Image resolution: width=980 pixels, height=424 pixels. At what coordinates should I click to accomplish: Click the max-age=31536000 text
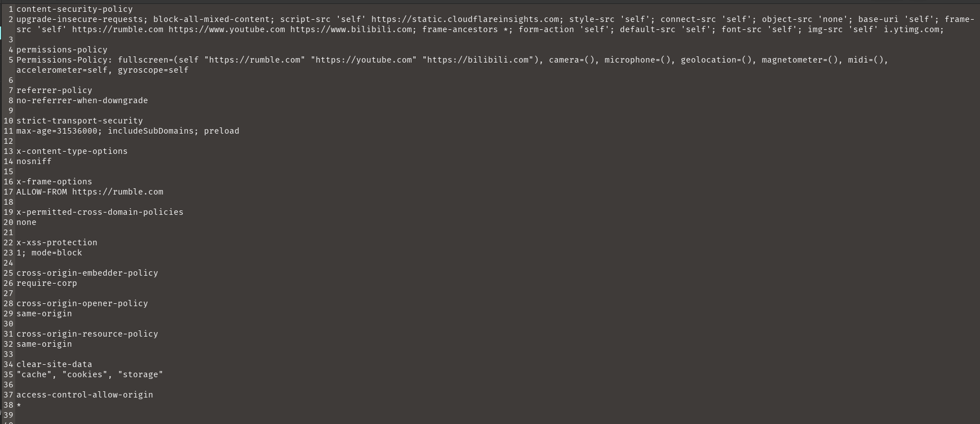[57, 131]
